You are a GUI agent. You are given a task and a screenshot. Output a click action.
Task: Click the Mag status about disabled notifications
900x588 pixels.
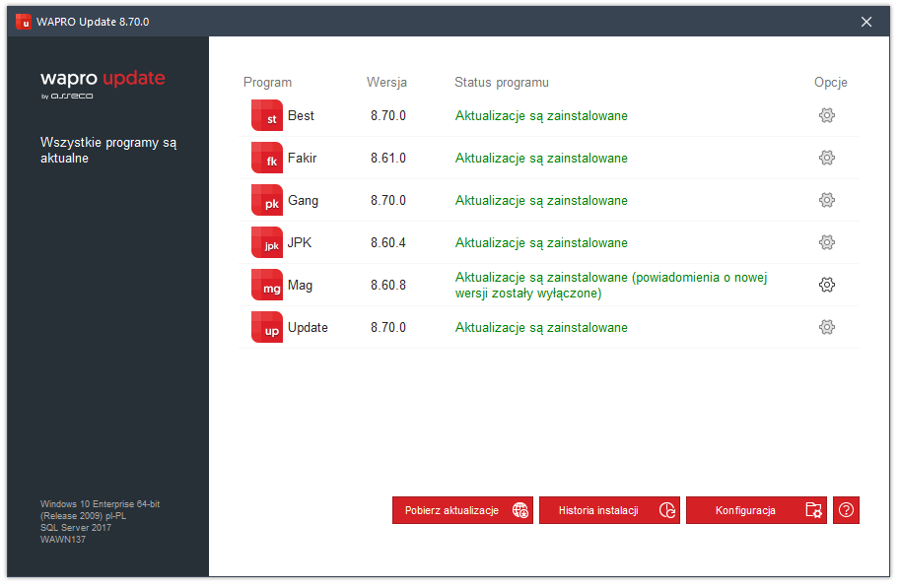coord(611,285)
